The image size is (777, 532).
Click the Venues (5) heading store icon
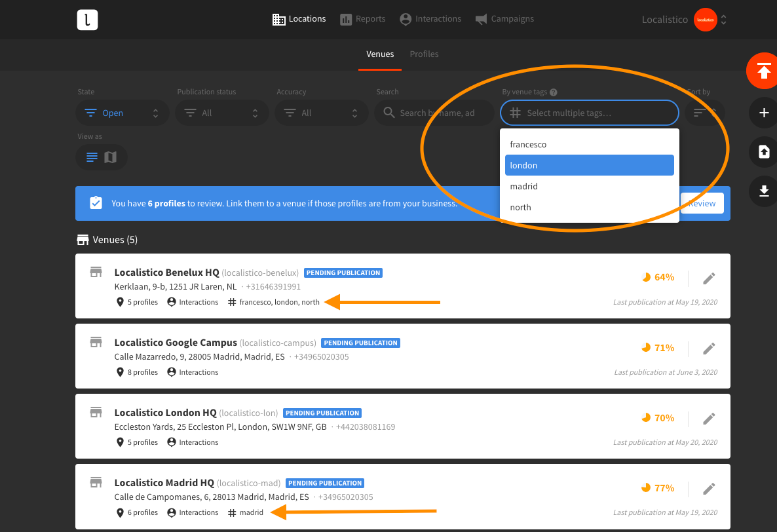(x=83, y=240)
